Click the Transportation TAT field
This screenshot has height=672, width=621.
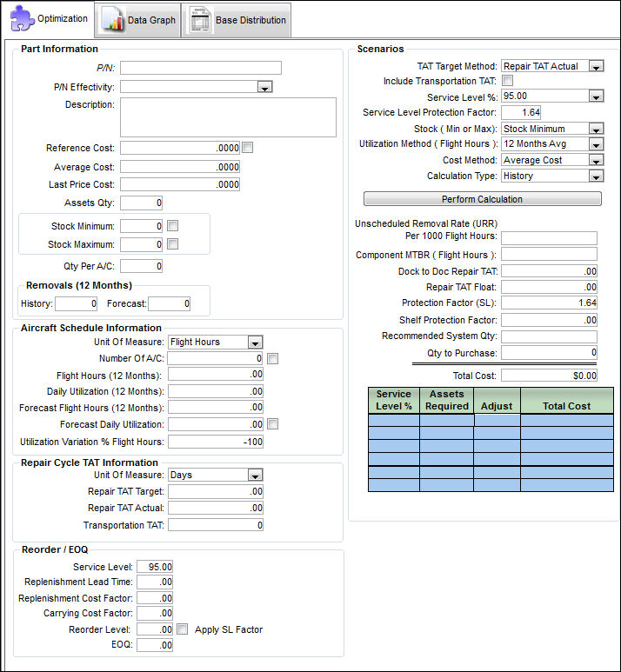[216, 525]
